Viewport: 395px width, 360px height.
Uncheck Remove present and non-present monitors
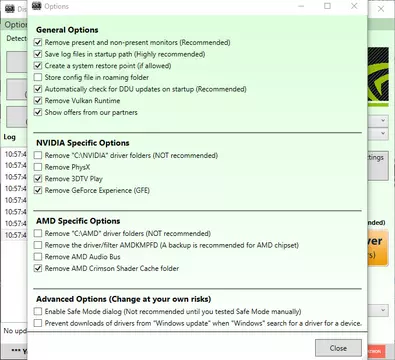[38, 42]
